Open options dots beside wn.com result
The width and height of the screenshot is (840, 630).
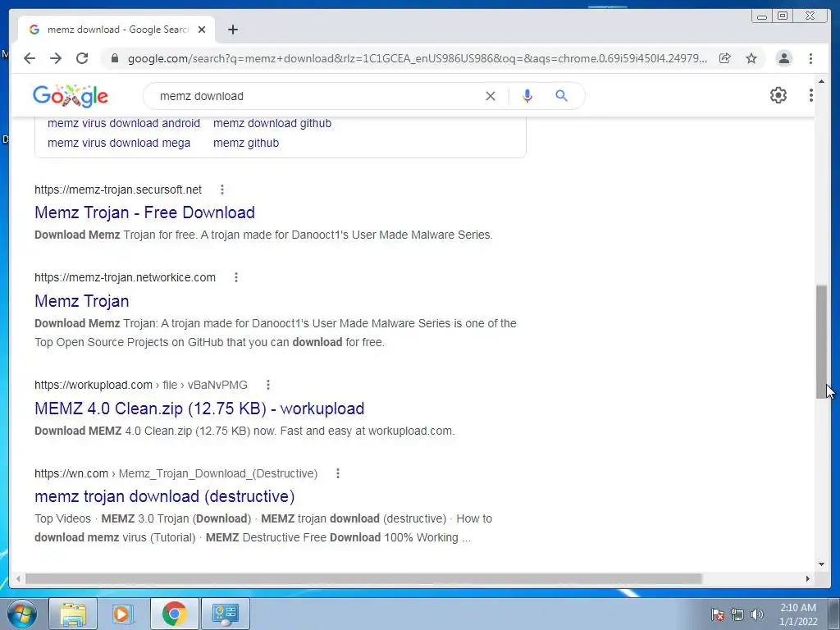click(337, 473)
